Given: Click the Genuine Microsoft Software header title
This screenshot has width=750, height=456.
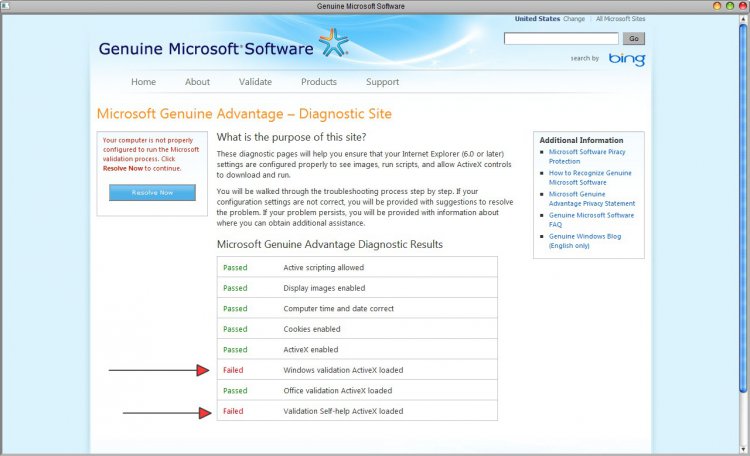Looking at the screenshot, I should coord(206,48).
